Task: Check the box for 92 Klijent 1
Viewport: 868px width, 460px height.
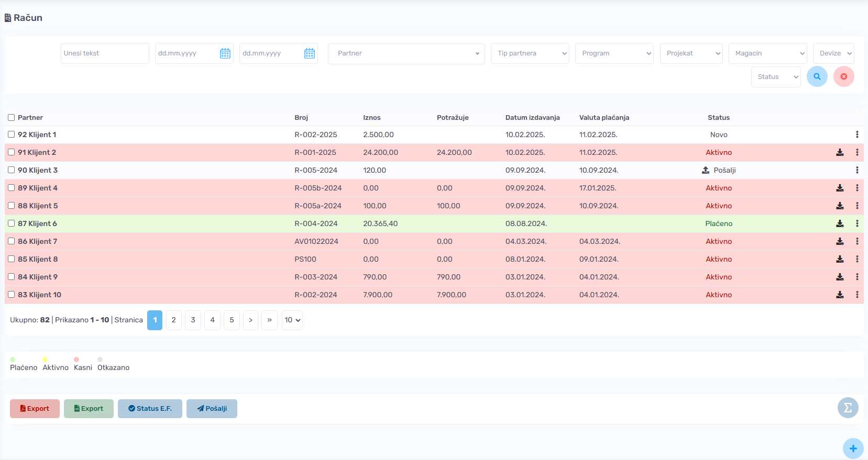Action: click(11, 134)
